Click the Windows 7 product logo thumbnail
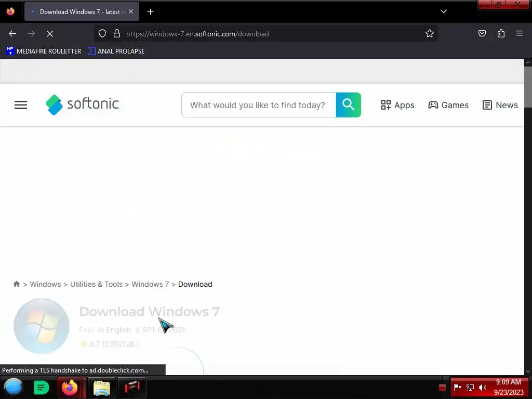Viewport: 532px width, 399px height. (42, 326)
